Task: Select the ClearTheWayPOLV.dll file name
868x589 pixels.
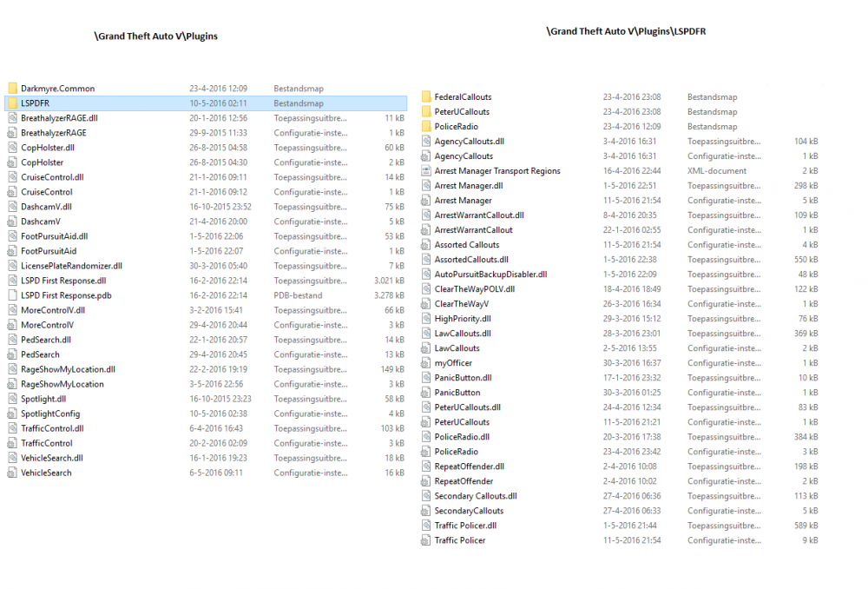Action: tap(475, 288)
